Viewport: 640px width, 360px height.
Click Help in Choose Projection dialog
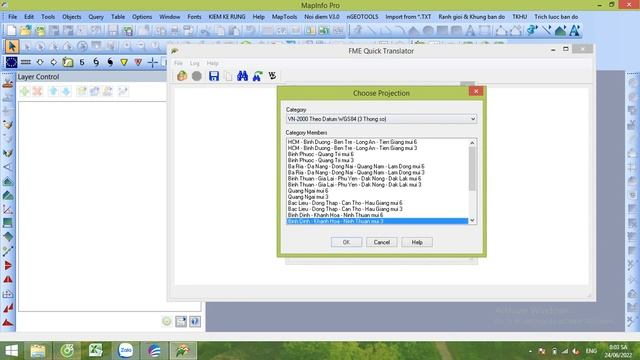click(x=417, y=242)
